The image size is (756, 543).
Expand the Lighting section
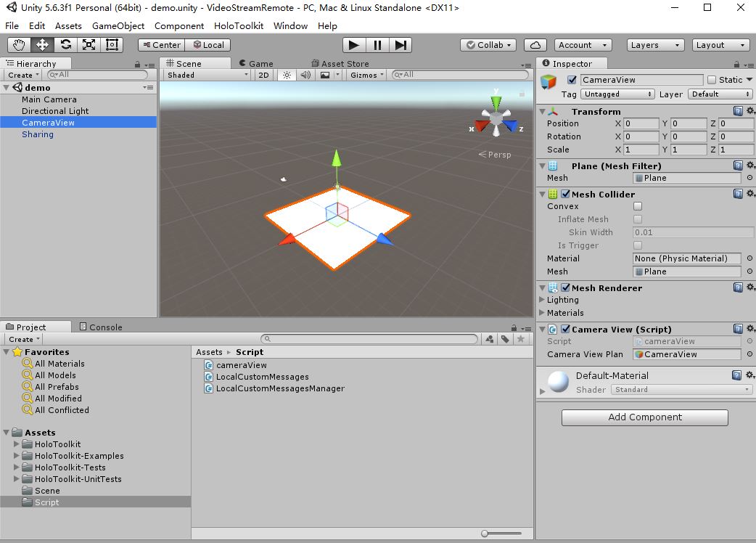[541, 300]
